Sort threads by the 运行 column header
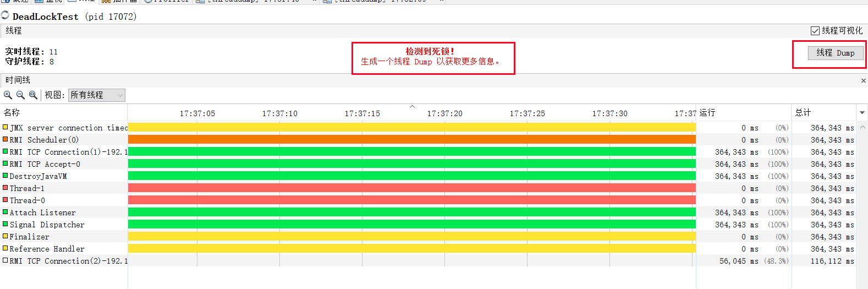 click(744, 113)
